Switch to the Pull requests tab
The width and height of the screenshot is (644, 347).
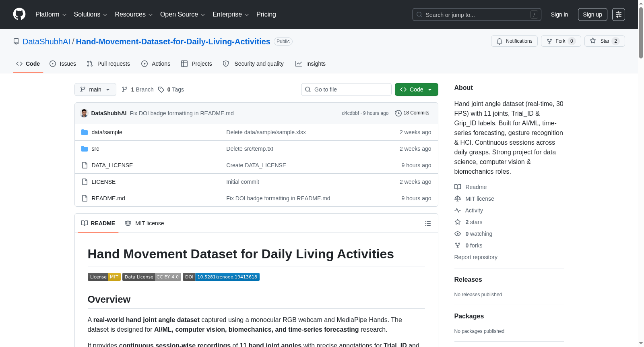[108, 64]
